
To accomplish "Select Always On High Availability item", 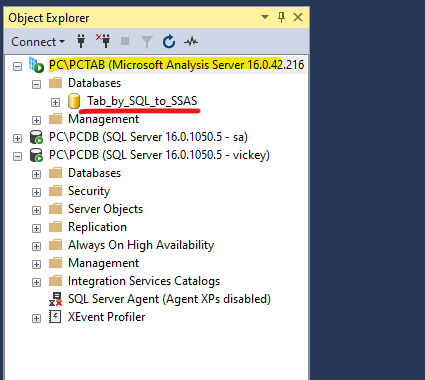I will pyautogui.click(x=141, y=245).
